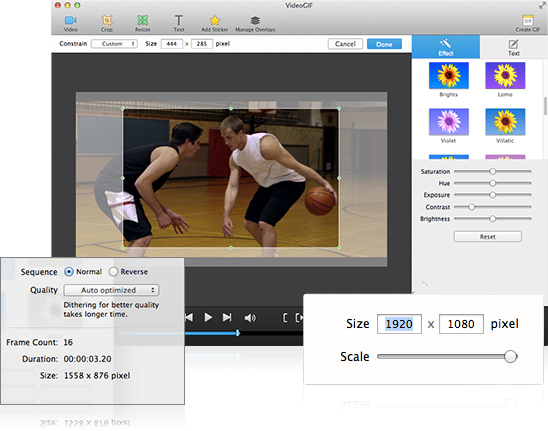Viewport: 548px width, 431px height.
Task: Click the green zoom window button
Action: [x=77, y=5]
